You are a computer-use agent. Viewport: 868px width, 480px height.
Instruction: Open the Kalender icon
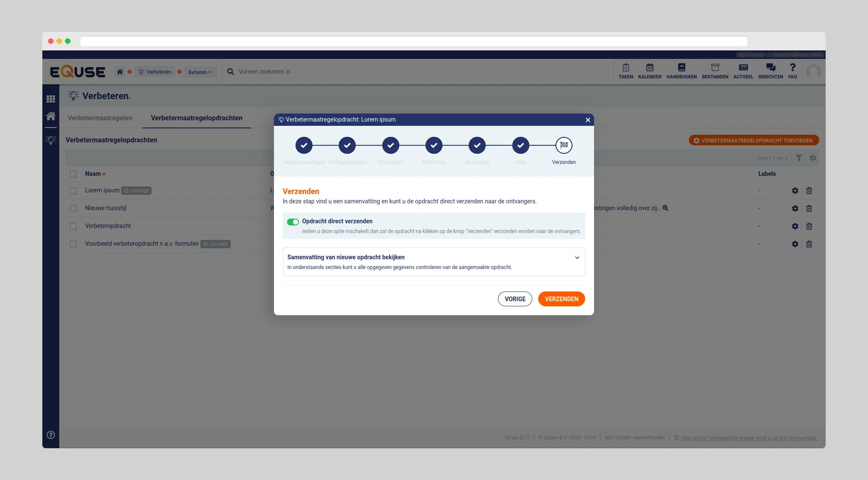click(x=650, y=67)
